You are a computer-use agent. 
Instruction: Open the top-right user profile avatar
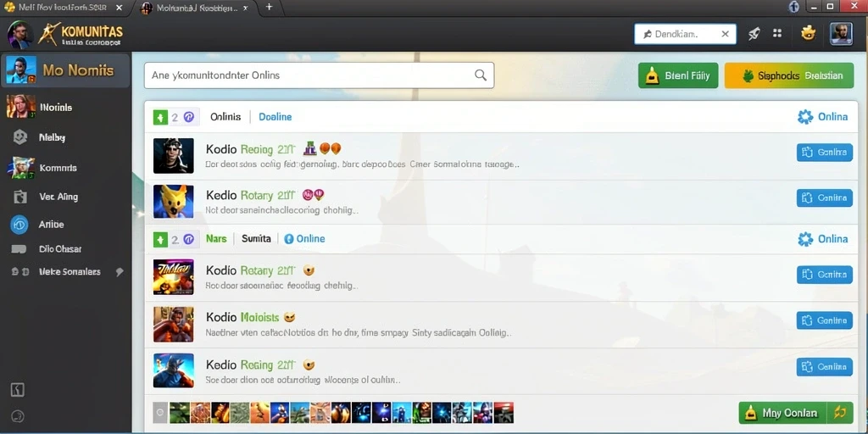click(x=841, y=34)
